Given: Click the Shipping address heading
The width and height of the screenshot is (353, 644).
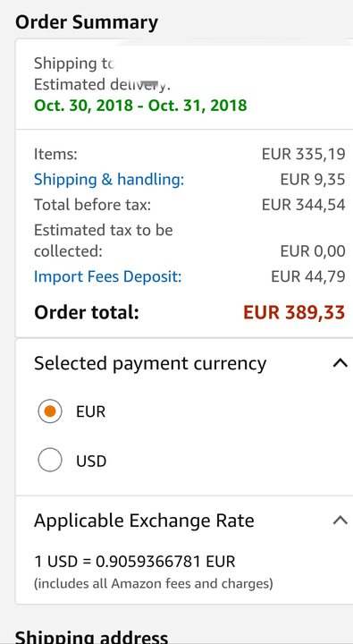Looking at the screenshot, I should pyautogui.click(x=91, y=637).
